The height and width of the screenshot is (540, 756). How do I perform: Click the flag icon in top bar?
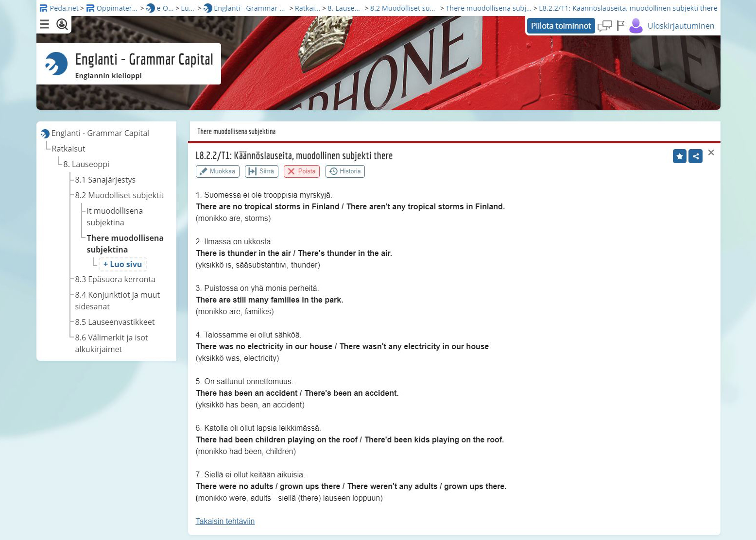coord(620,26)
